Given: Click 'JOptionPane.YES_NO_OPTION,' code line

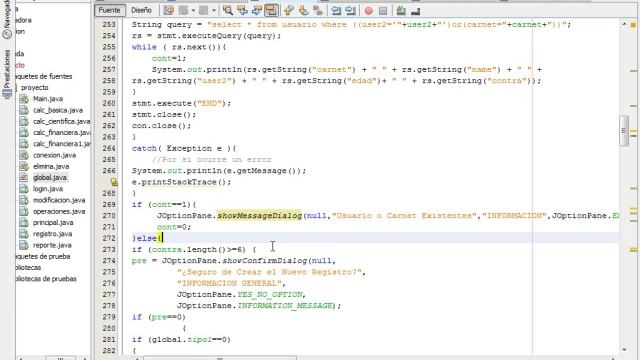Looking at the screenshot, I should (241, 294).
